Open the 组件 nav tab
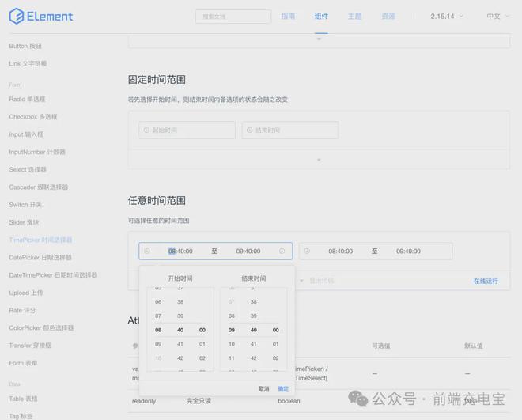The height and width of the screenshot is (420, 522). click(x=321, y=17)
